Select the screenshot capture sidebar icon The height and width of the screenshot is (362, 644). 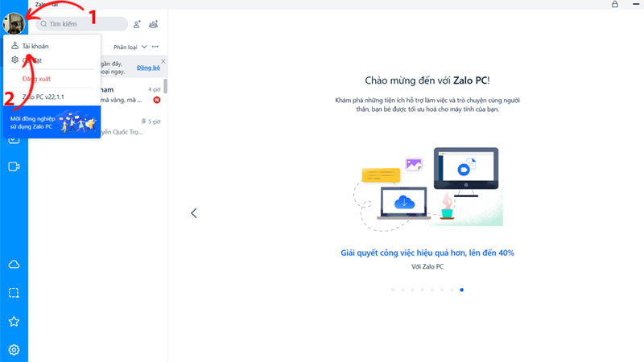coord(14,293)
